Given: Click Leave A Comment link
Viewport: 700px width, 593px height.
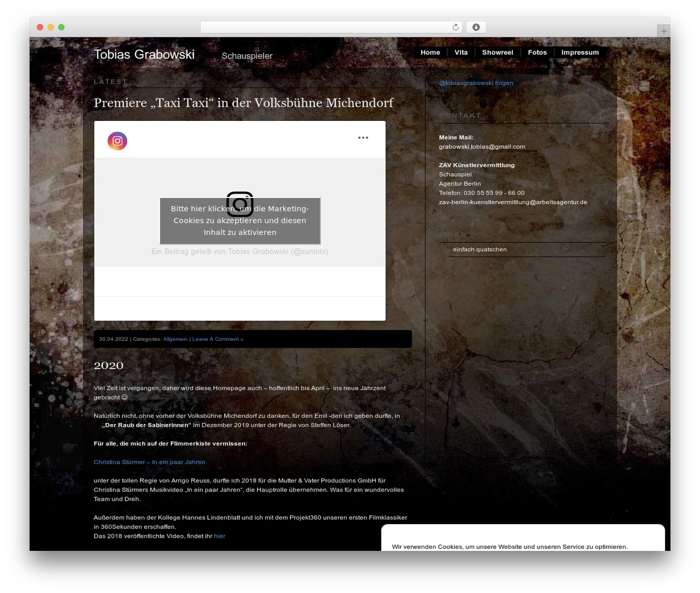Looking at the screenshot, I should click(218, 339).
